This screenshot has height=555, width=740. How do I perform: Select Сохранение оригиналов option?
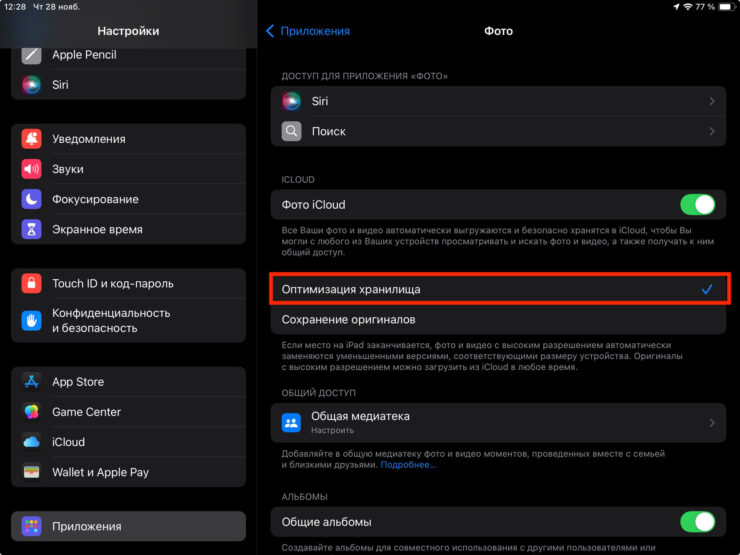(348, 319)
